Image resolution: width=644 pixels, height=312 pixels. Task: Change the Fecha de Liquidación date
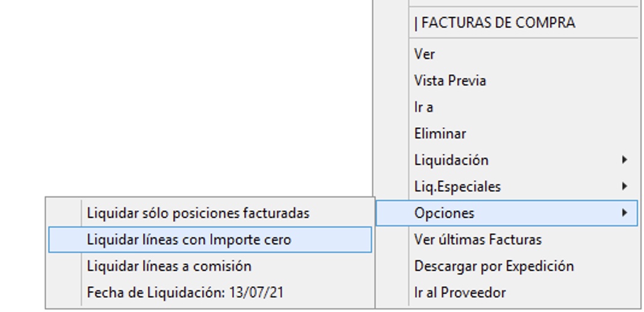point(185,293)
